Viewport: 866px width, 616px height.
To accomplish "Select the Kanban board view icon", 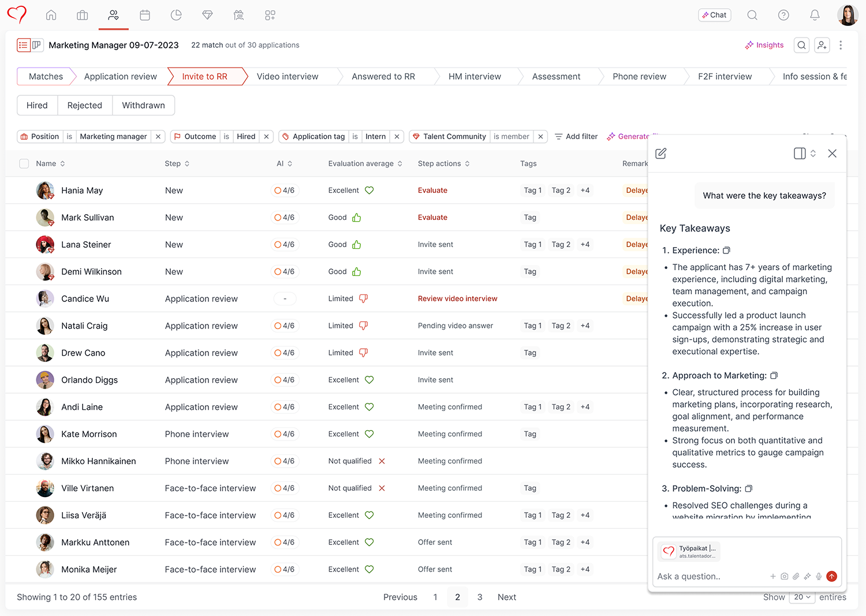I will click(36, 44).
